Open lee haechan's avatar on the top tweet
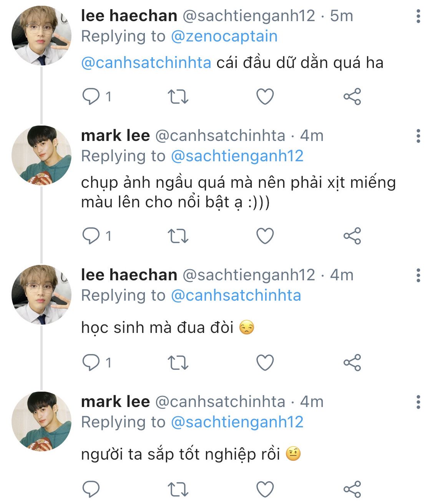This screenshot has height=503, width=448. (x=41, y=35)
